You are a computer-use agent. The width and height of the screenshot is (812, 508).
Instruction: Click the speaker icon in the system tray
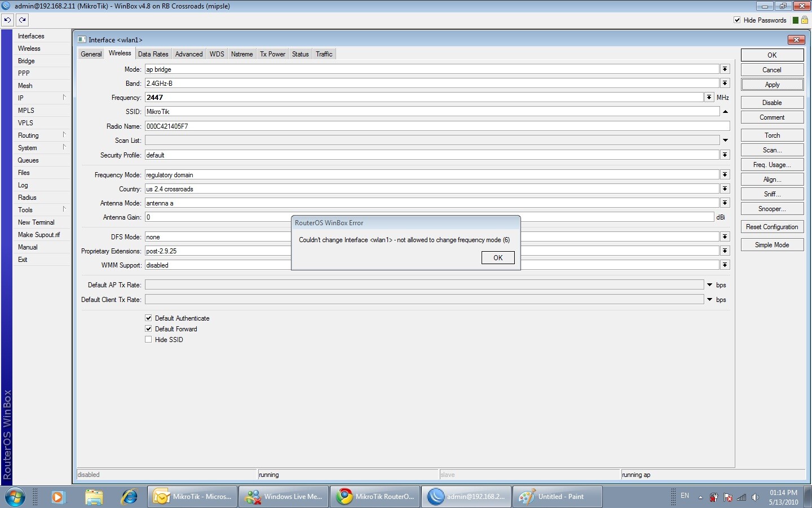(756, 498)
